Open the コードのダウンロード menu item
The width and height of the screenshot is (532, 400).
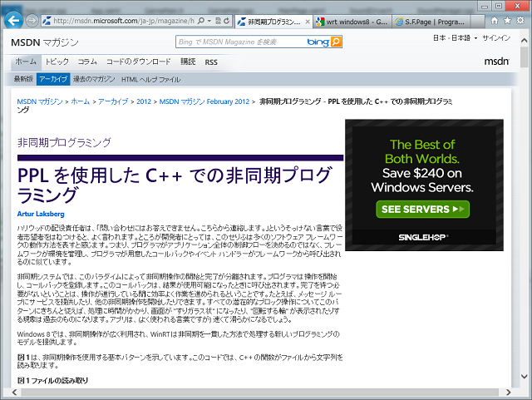click(x=138, y=62)
